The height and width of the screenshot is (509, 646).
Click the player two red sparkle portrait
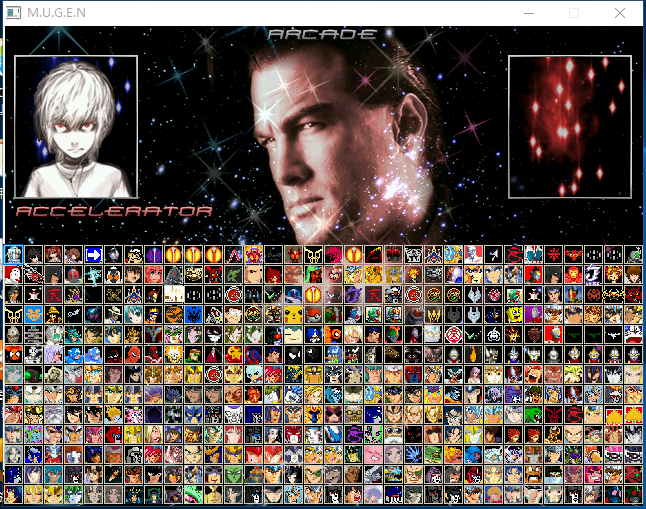pyautogui.click(x=570, y=127)
